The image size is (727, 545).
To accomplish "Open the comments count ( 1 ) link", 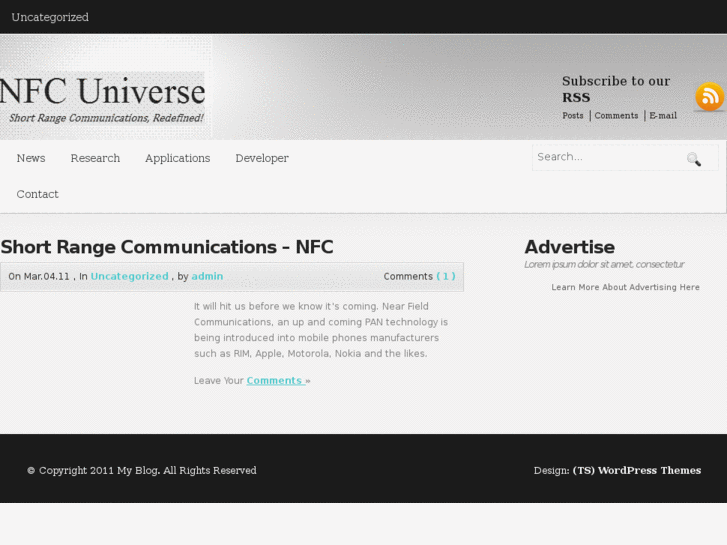I will (x=446, y=276).
